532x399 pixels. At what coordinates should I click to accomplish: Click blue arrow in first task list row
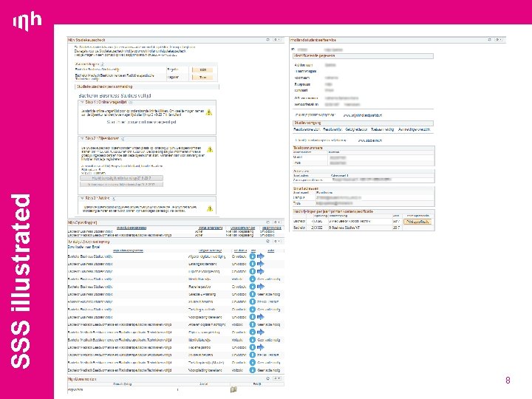[261, 256]
